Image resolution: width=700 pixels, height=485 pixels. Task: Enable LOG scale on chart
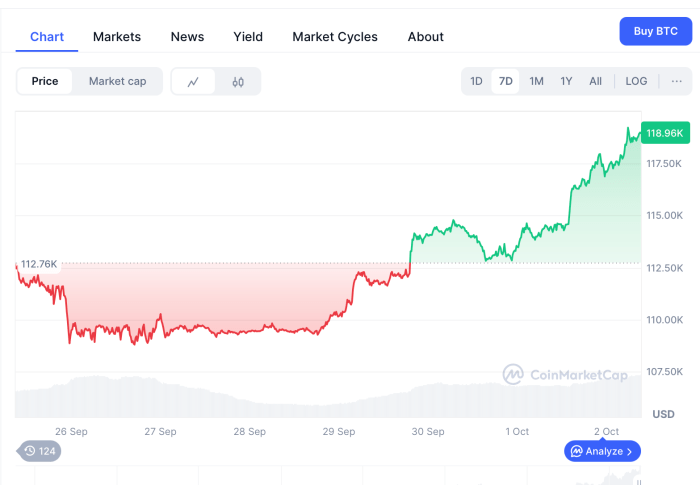coord(636,81)
